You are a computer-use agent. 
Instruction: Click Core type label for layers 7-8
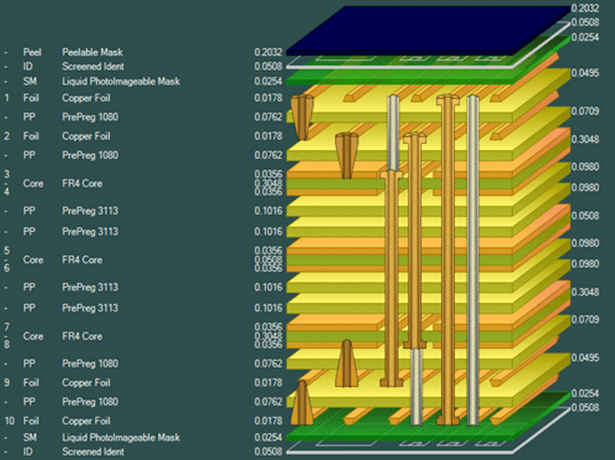tap(33, 336)
